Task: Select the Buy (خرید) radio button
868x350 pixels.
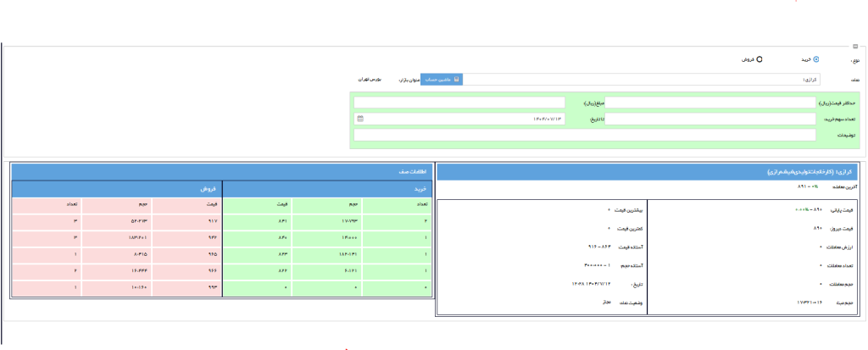Action: (x=815, y=60)
